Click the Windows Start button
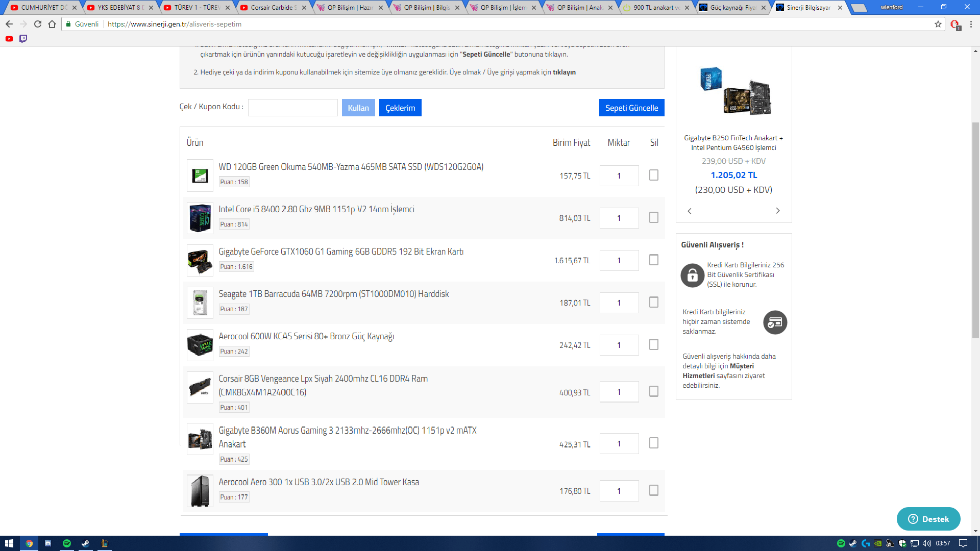Viewport: 980px width, 551px height. [x=9, y=543]
